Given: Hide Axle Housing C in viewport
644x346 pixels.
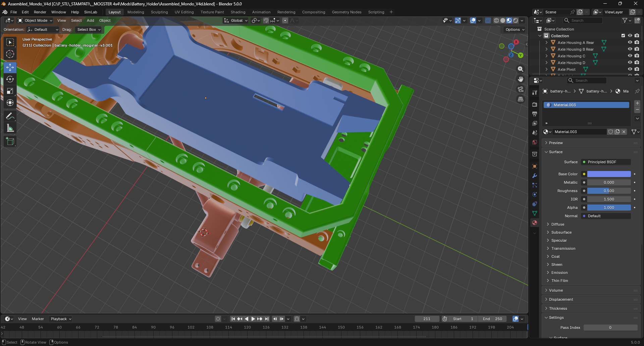Looking at the screenshot, I should (630, 56).
